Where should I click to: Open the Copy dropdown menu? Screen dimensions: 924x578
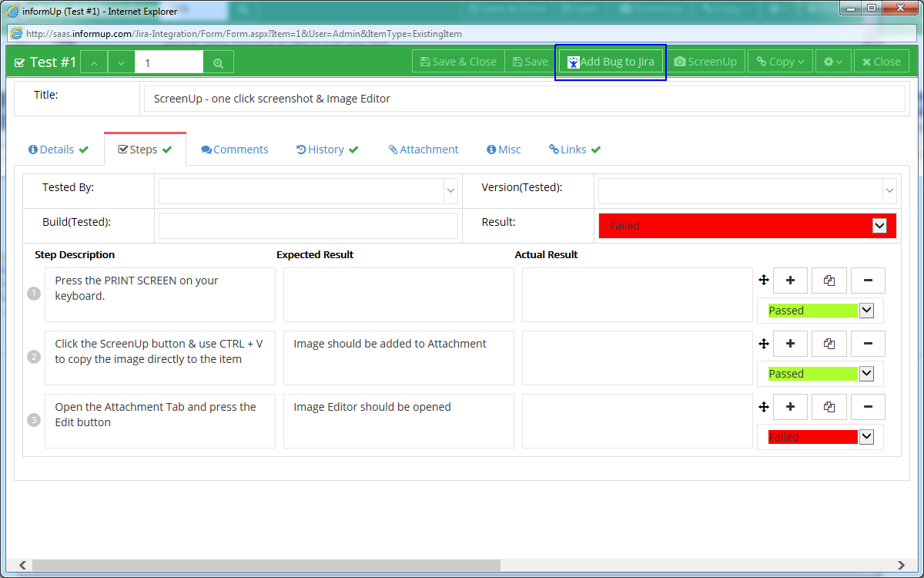[780, 62]
